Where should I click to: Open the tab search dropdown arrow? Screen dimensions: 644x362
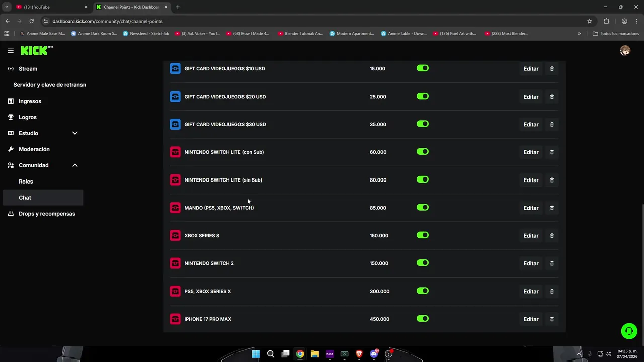(x=7, y=7)
